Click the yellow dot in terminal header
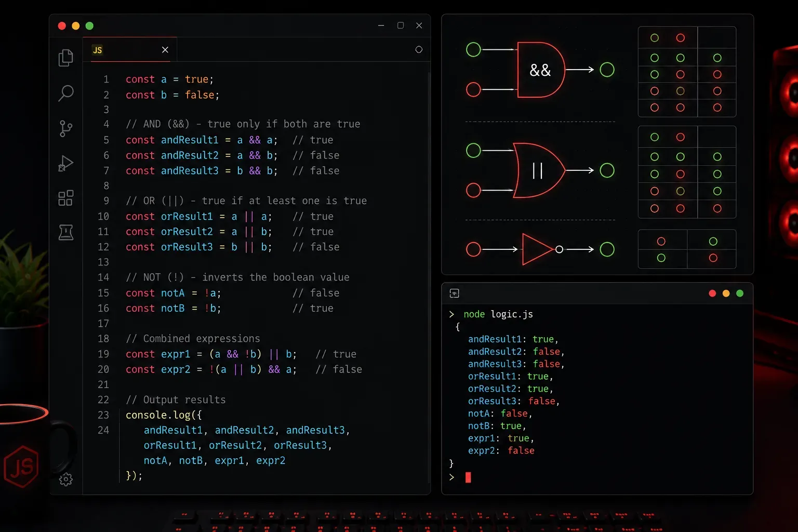 tap(726, 294)
